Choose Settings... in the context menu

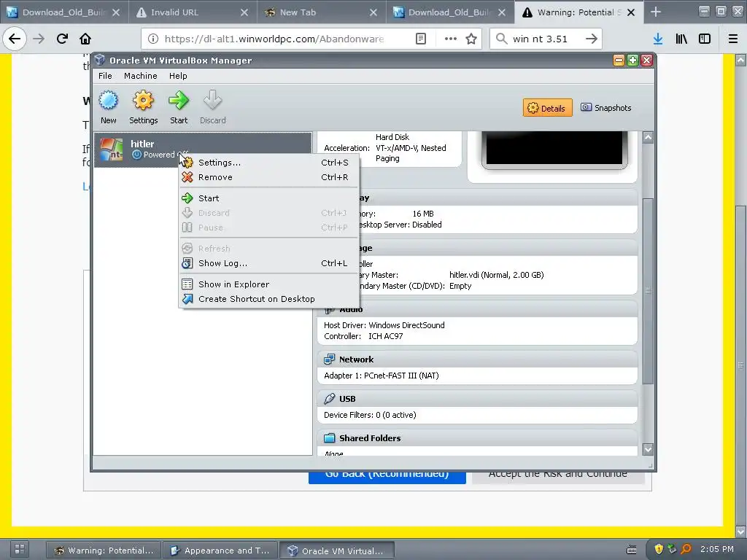269,163
